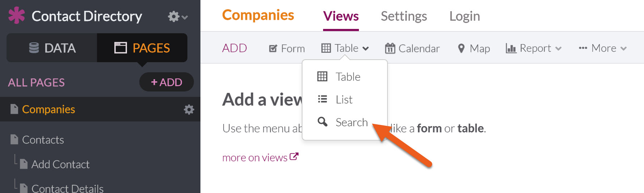Open the Add Contact child page
Image resolution: width=644 pixels, height=193 pixels.
click(x=60, y=164)
